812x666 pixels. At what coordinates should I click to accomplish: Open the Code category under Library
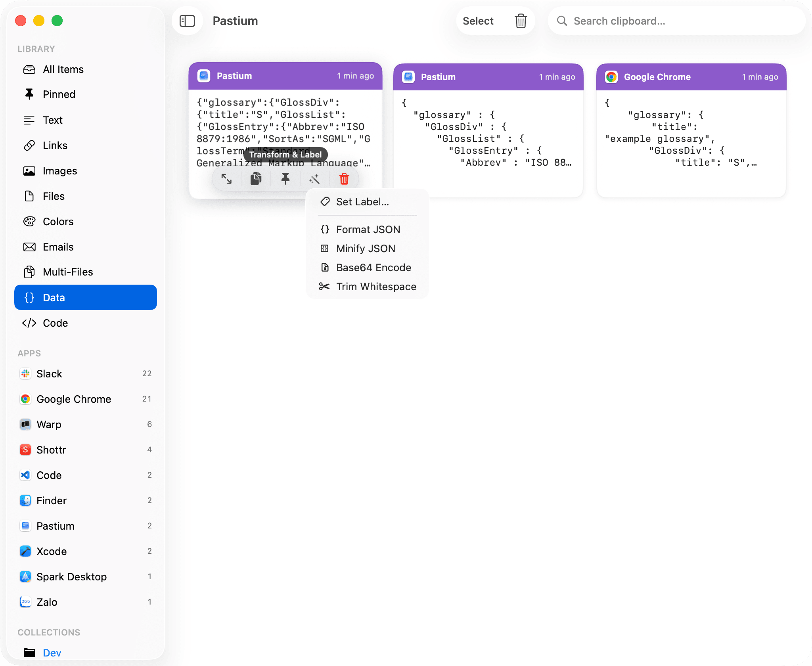(86, 323)
